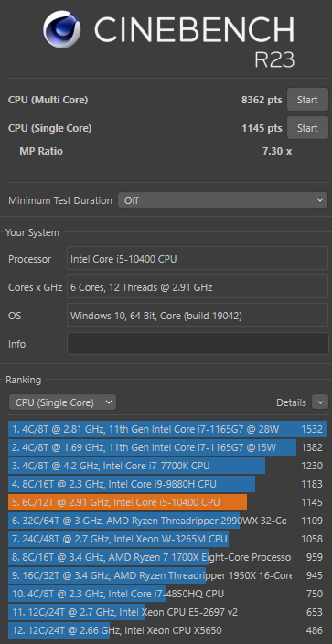The image size is (332, 644).
Task: Select the Core i7-4850HQ ranking entry
Action: pos(167,594)
